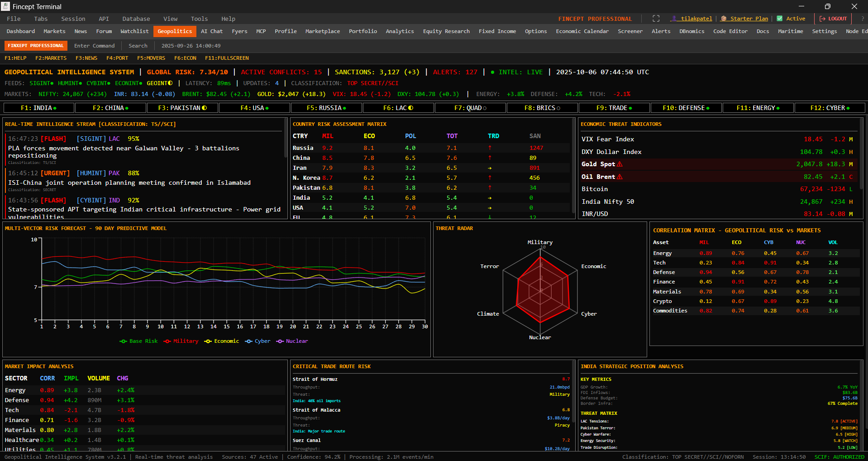Select the F3: PAKISTAN region button
This screenshot has width=868, height=461.
[182, 108]
